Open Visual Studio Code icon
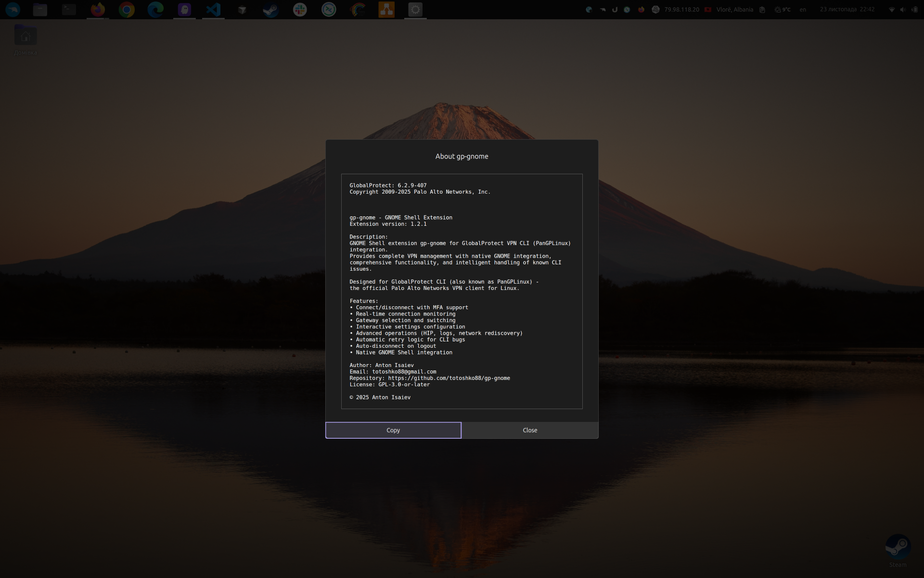This screenshot has height=578, width=924. tap(213, 10)
